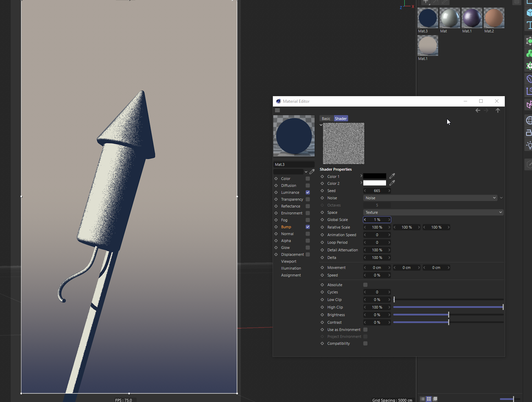Click the Bump channel keyframe diamond
Viewport: 532px width, 402px height.
pos(276,227)
